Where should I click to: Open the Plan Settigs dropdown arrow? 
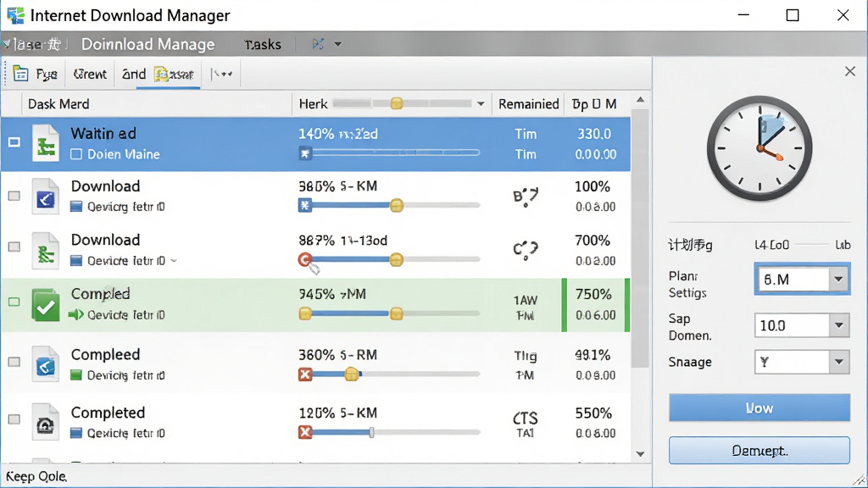point(838,280)
